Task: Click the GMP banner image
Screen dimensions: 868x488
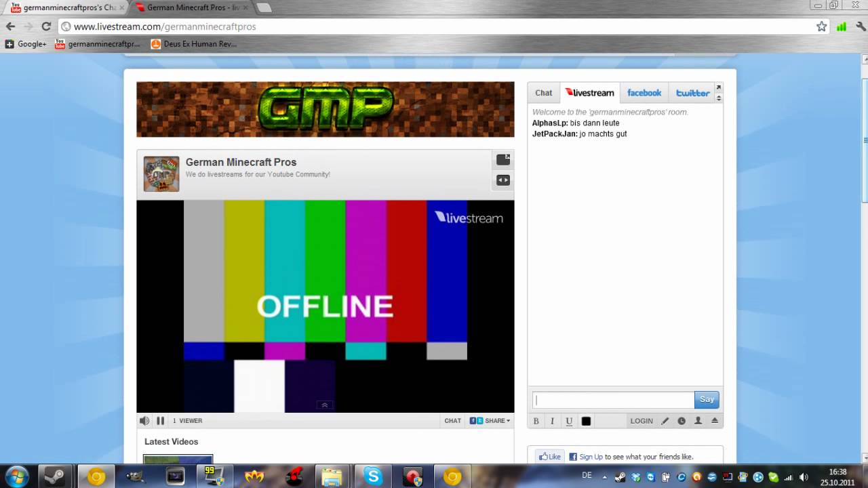Action: pyautogui.click(x=325, y=109)
